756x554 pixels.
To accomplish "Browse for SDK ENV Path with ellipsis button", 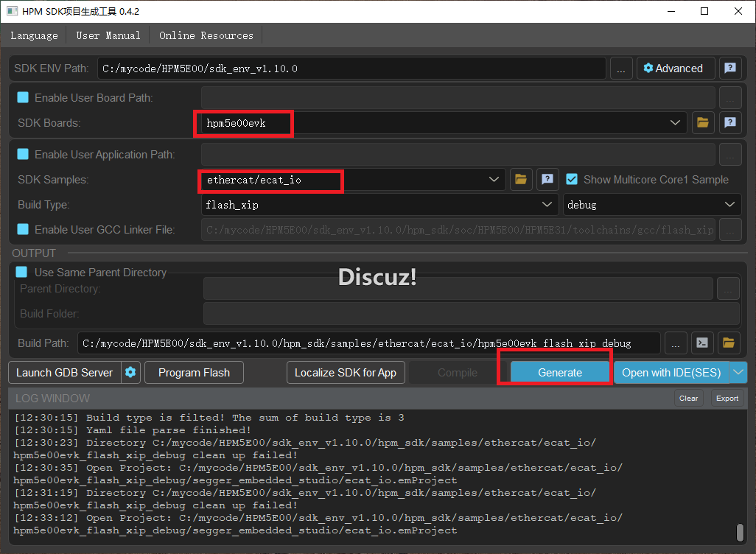I will coord(621,69).
